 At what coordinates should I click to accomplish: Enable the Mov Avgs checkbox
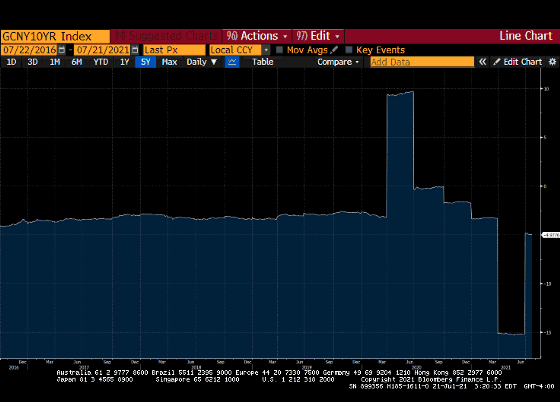point(279,50)
